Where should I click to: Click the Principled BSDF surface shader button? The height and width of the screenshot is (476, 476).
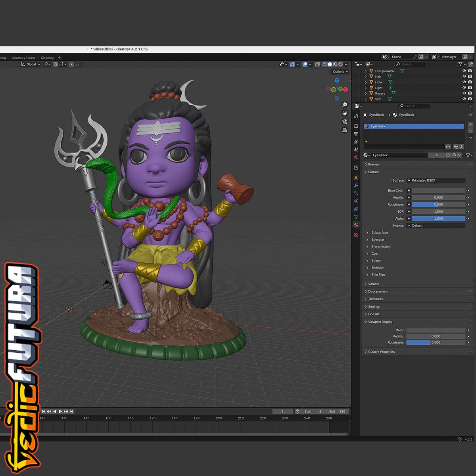tap(436, 180)
